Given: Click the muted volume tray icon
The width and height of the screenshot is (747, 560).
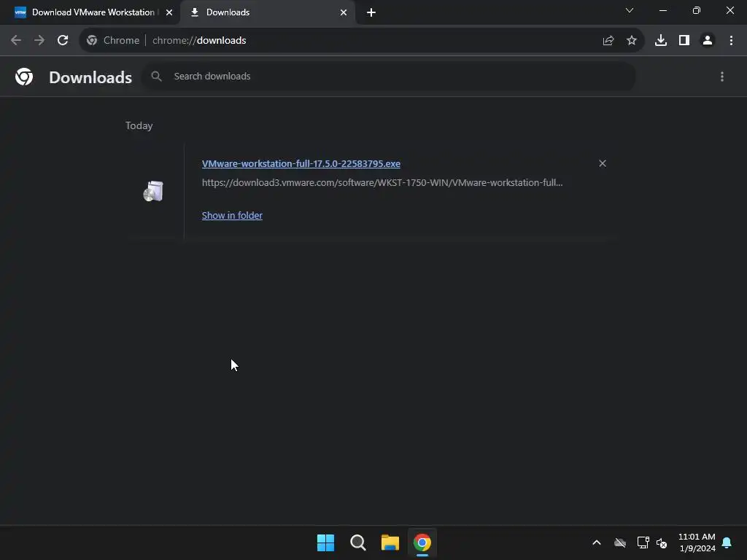Looking at the screenshot, I should [x=662, y=542].
